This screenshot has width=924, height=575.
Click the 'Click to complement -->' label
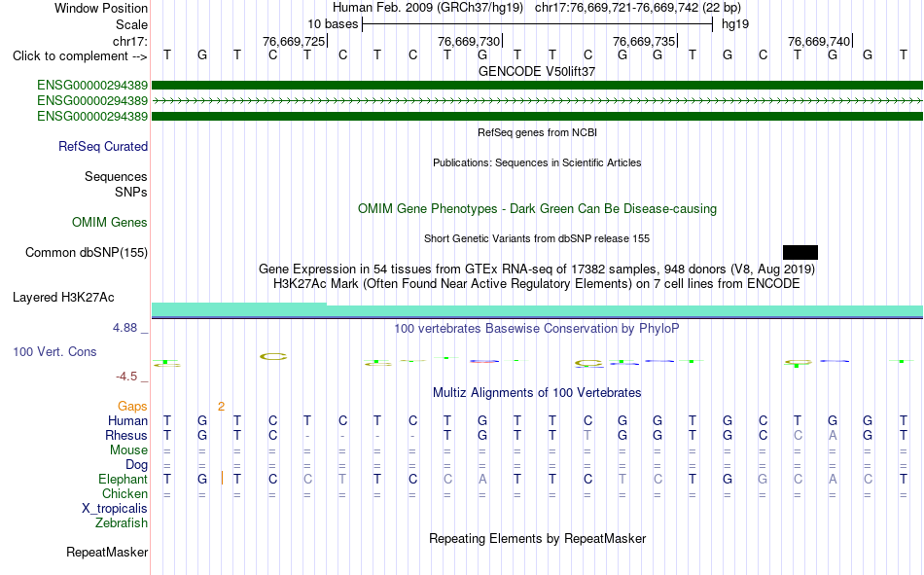coord(80,56)
